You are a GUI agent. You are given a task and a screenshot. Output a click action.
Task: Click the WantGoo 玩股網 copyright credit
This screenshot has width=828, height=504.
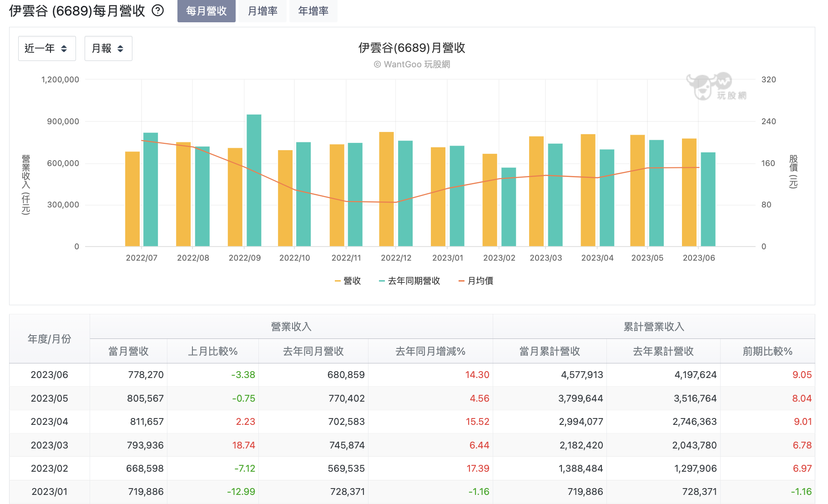click(412, 64)
